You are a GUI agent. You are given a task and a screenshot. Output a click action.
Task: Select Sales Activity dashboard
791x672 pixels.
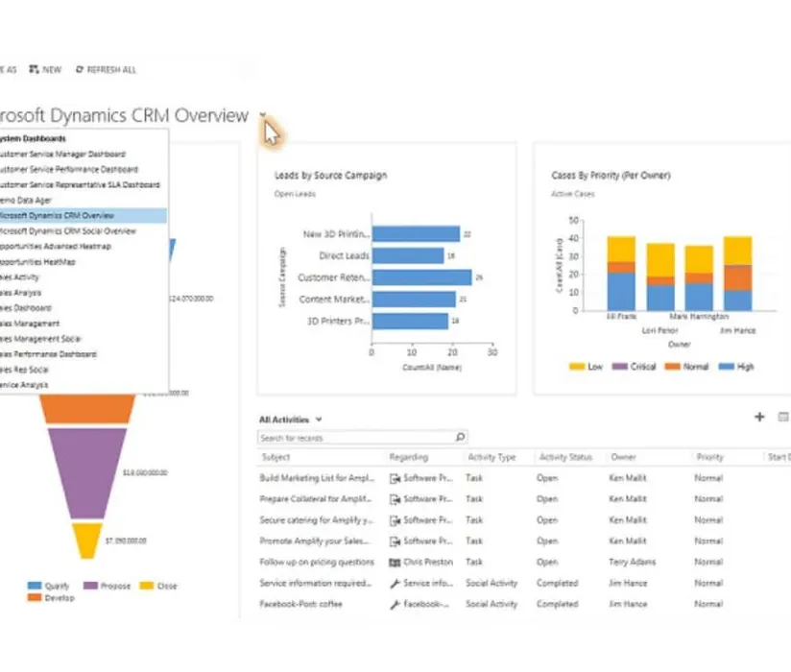click(x=19, y=277)
